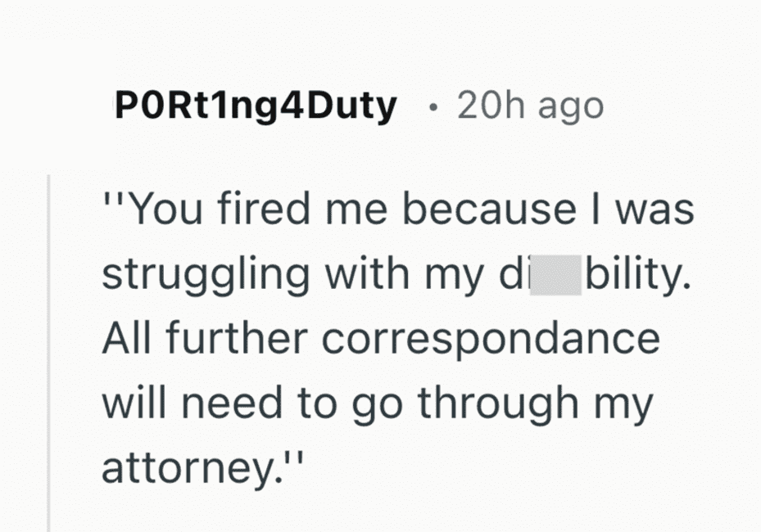Click the word "will" starting the fourth line
The width and height of the screenshot is (761, 532).
[131, 404]
